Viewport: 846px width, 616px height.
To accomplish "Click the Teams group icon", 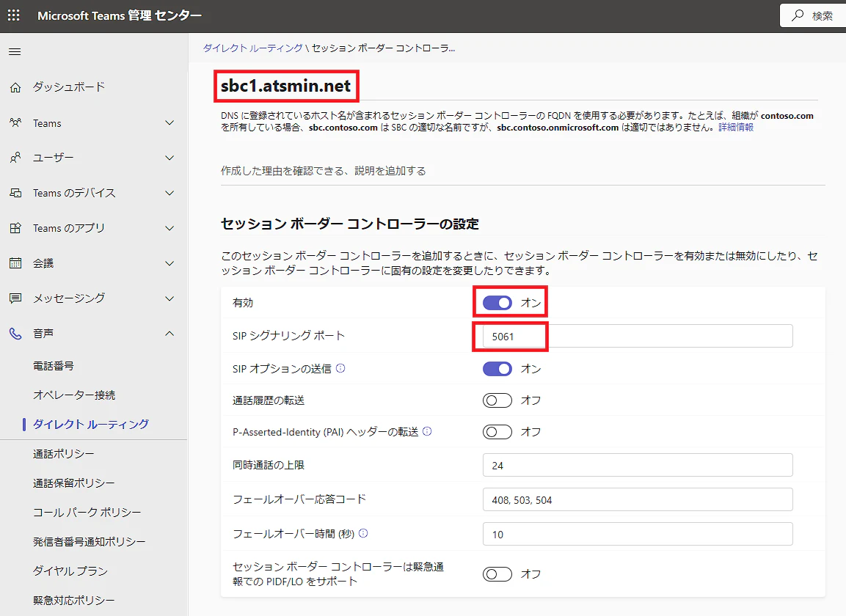I will tap(15, 123).
